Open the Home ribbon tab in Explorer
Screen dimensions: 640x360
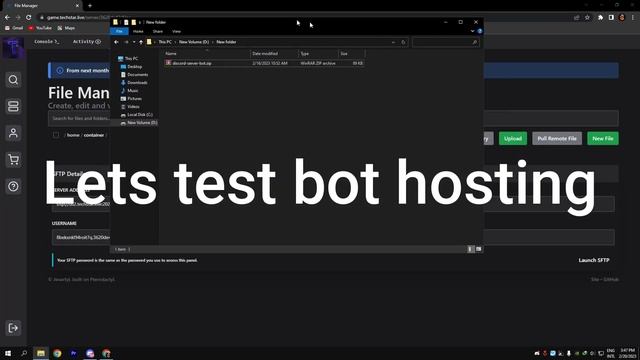tap(138, 31)
